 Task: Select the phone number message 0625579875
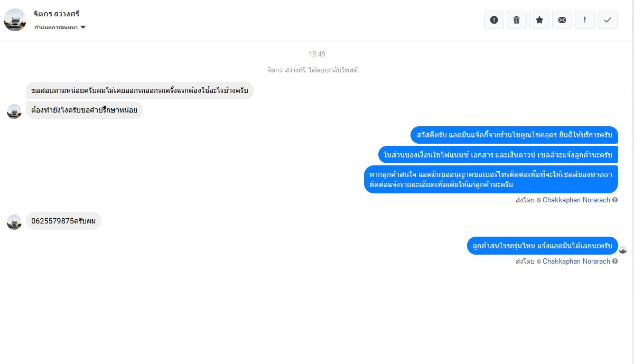(x=63, y=221)
